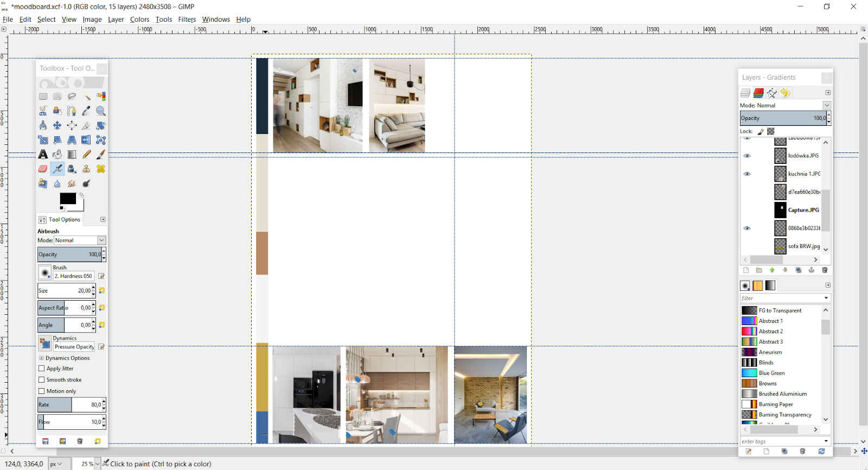Screen dimensions: 868x470
Task: Select the Smudge tool
Action: click(x=72, y=183)
